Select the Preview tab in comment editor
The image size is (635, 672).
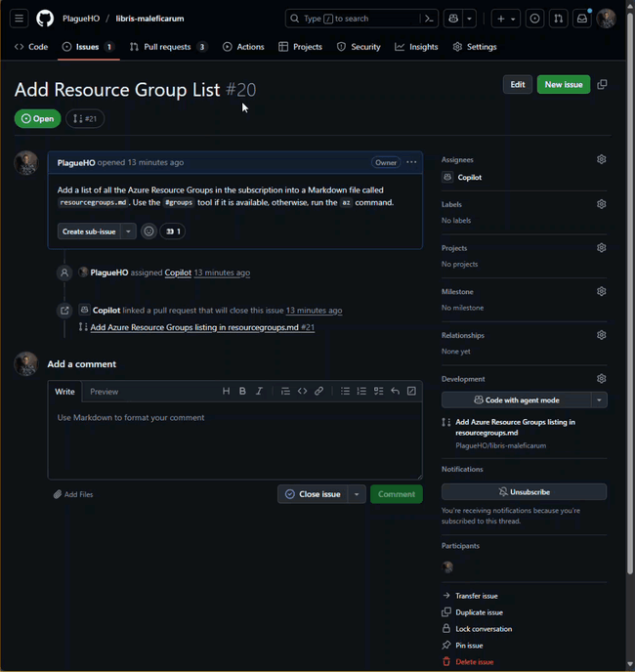click(104, 392)
